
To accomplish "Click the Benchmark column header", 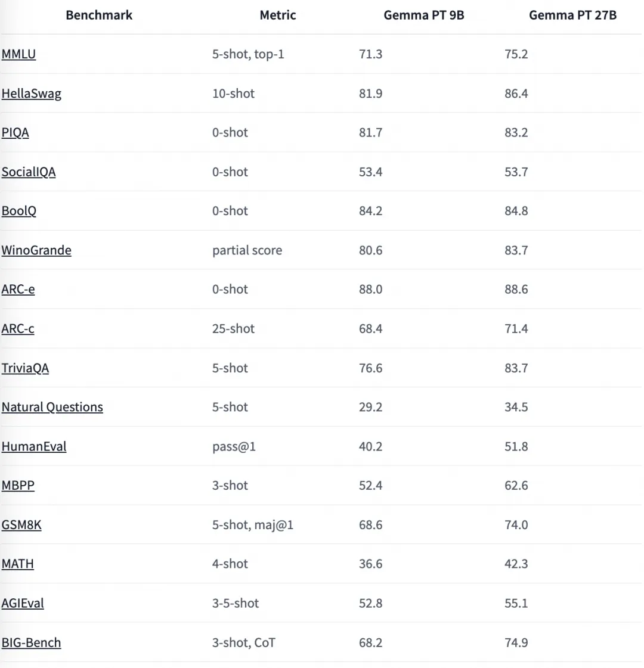I will click(99, 15).
